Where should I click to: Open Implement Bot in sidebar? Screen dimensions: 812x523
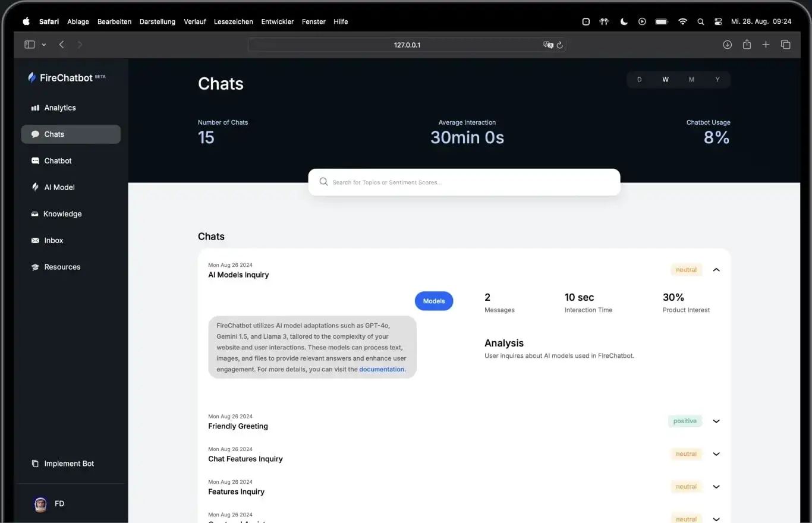[69, 464]
